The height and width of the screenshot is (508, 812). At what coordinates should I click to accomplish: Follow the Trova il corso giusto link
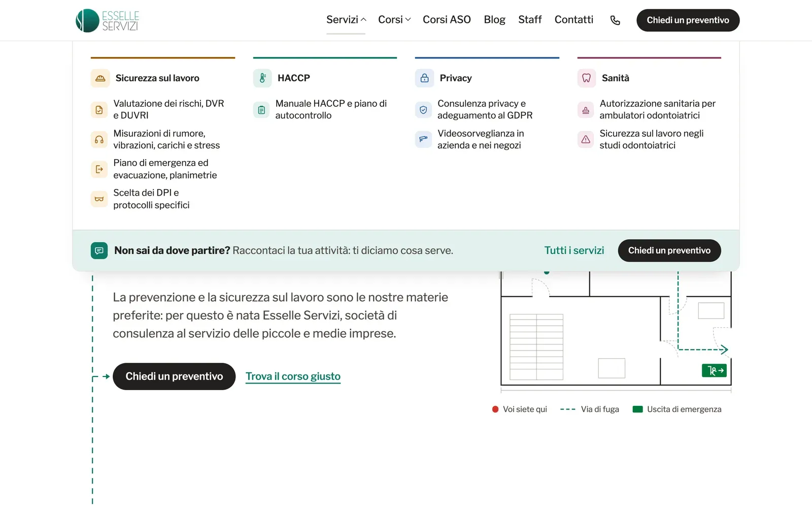[x=293, y=376]
